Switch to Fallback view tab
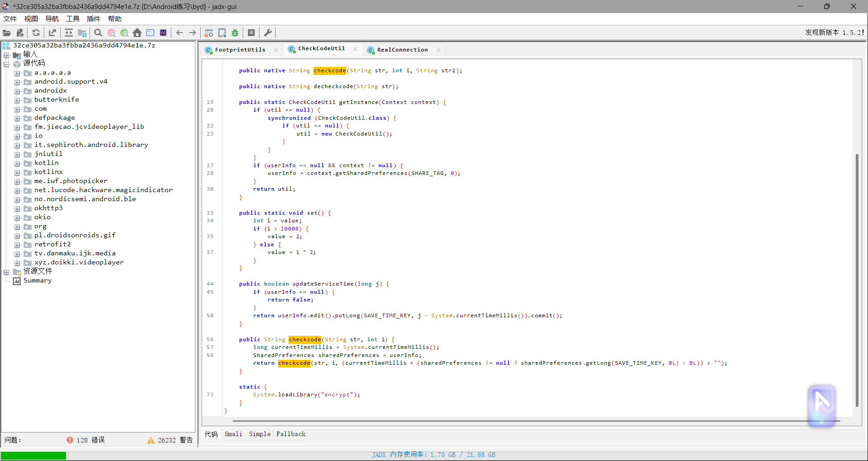868x461 pixels. [291, 434]
